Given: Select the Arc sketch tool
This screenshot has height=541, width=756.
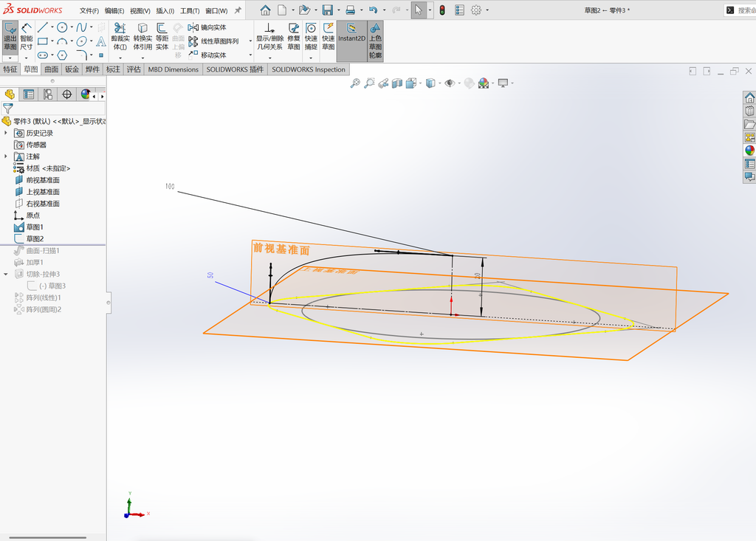Looking at the screenshot, I should pyautogui.click(x=62, y=41).
